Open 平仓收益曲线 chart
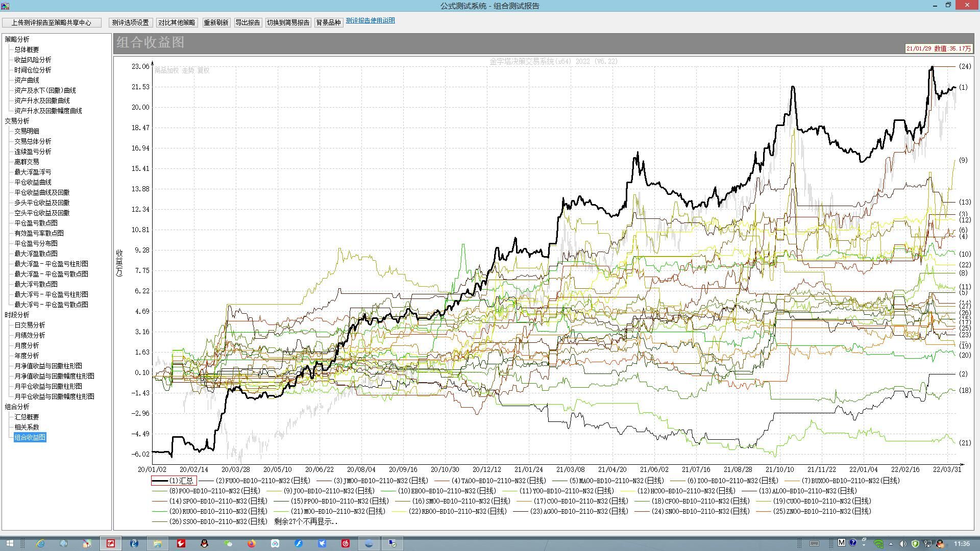The height and width of the screenshot is (551, 980). 33,182
